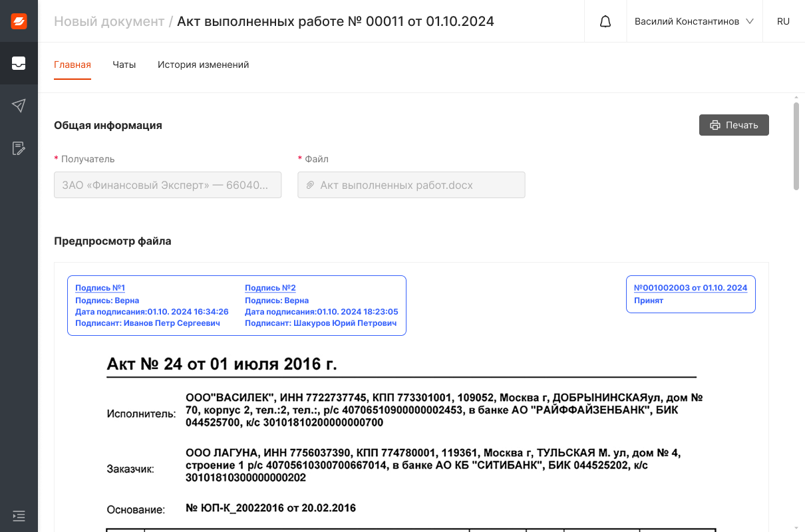Click Подписант: Шакуров Юрий Петрович text

pos(321,323)
